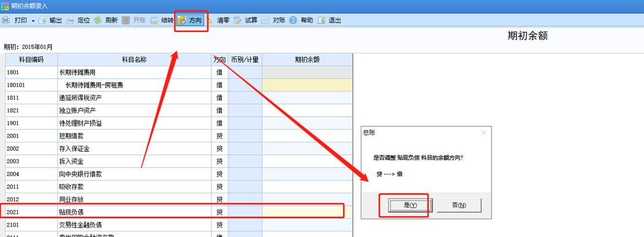
Task: Click the 科目编码 column header
Action: [x=31, y=60]
